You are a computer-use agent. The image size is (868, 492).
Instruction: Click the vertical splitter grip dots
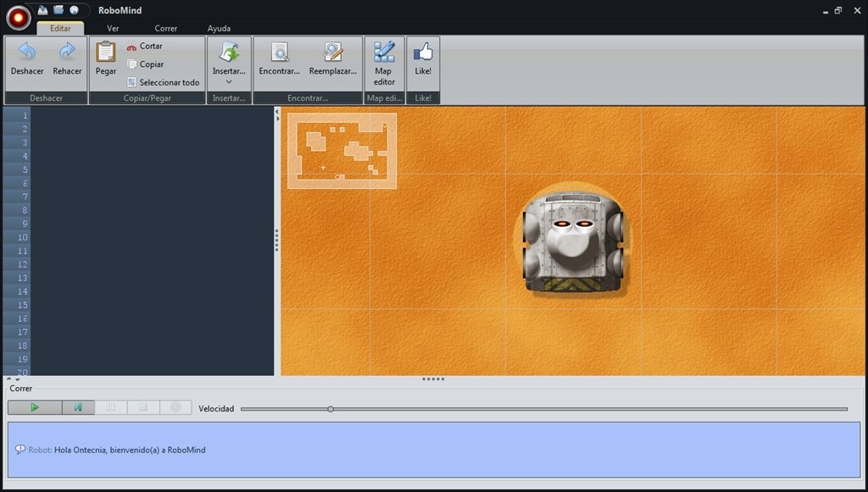click(x=277, y=240)
